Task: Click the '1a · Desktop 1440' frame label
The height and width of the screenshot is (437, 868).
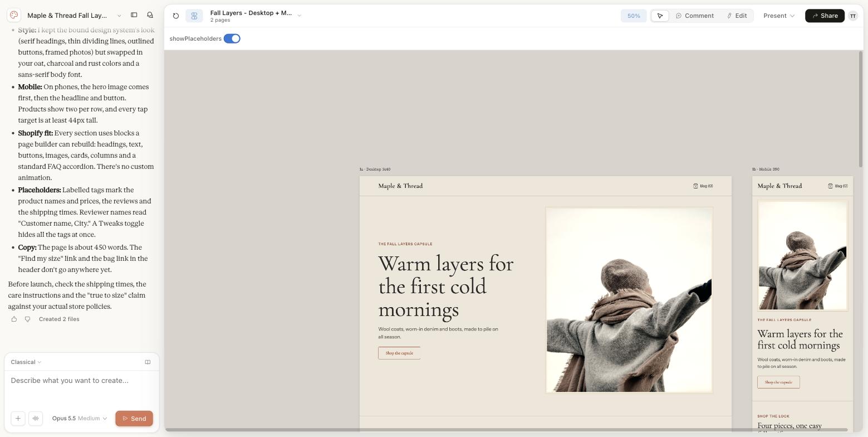Action: (x=375, y=169)
